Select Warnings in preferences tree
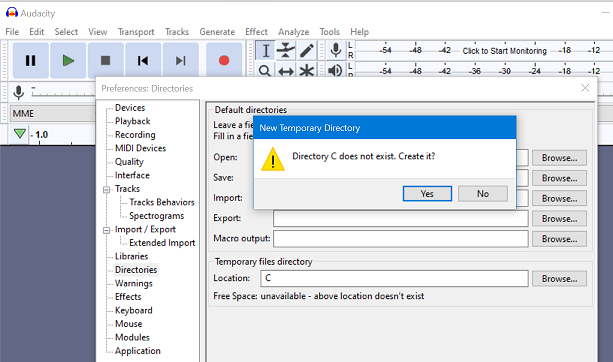This screenshot has height=362, width=613. point(134,283)
